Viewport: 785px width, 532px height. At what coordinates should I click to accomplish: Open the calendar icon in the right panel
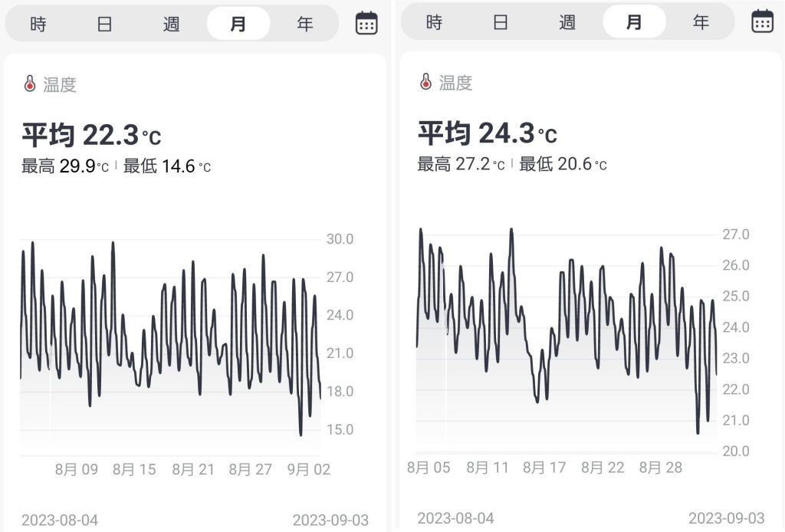(x=762, y=21)
